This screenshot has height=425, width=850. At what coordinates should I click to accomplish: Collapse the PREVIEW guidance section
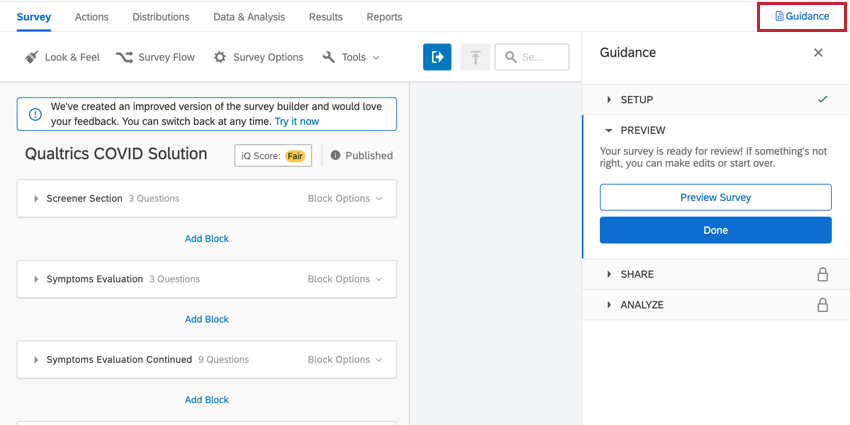609,130
